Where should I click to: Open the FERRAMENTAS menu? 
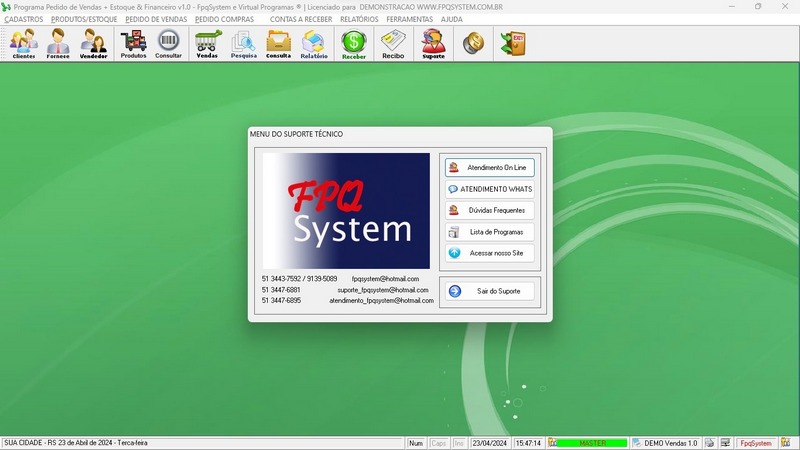[409, 19]
